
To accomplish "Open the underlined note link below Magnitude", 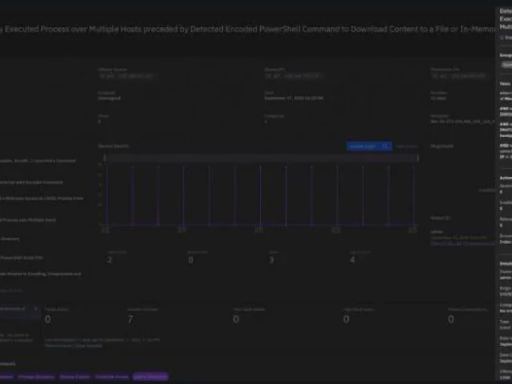I will pyautogui.click(x=463, y=244).
